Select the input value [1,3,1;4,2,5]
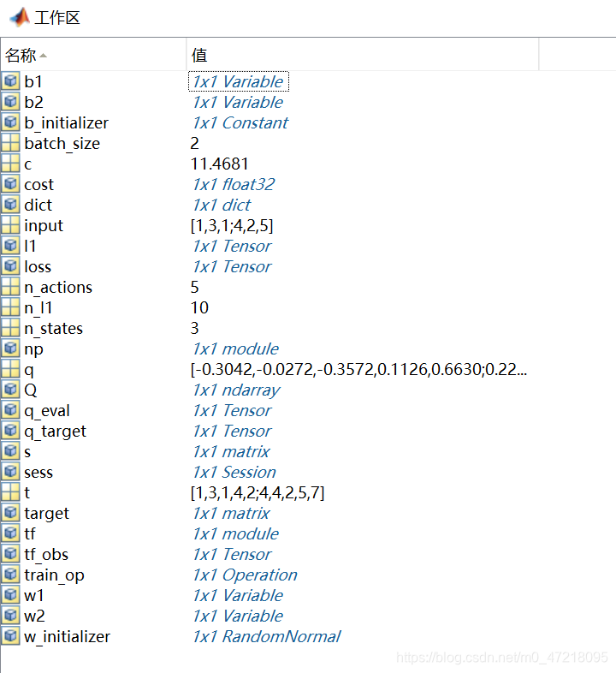Viewport: 616px width, 673px height. (232, 226)
